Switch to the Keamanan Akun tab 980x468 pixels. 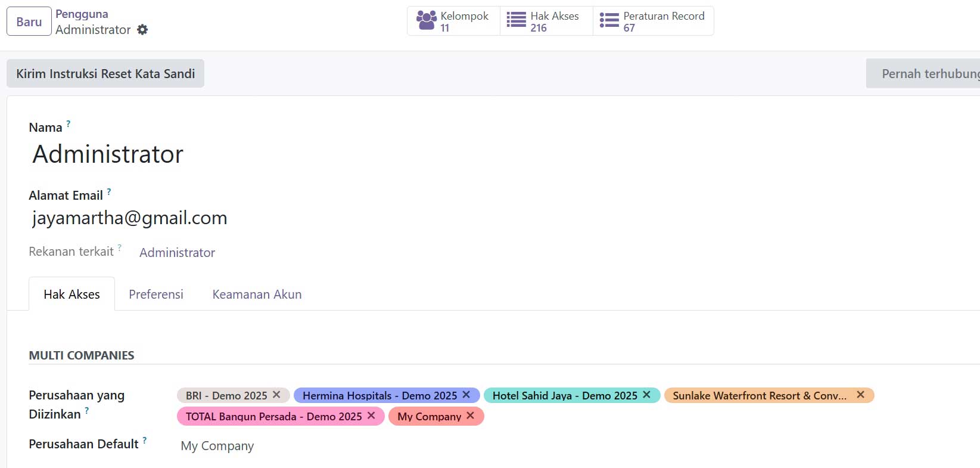[x=257, y=295]
